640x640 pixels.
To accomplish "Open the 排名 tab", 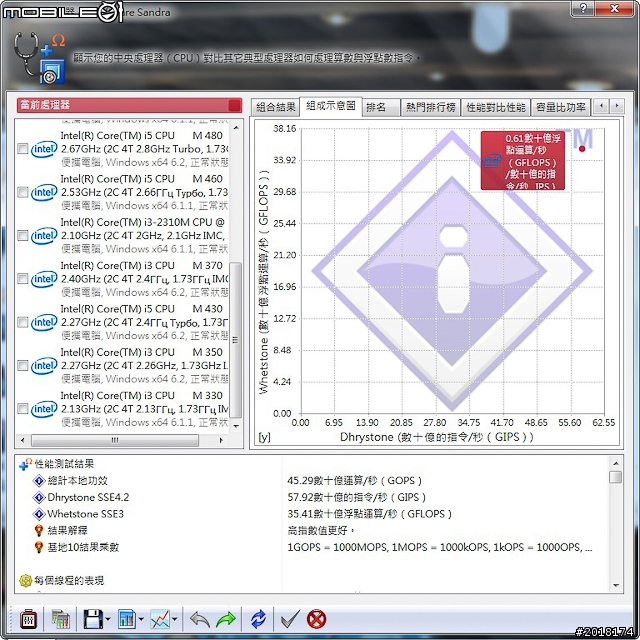I will 381,107.
